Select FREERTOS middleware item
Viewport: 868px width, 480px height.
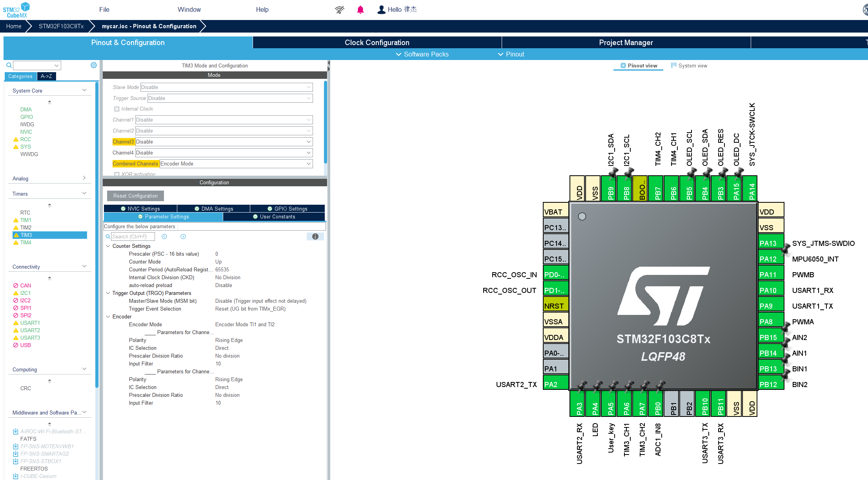click(x=34, y=469)
